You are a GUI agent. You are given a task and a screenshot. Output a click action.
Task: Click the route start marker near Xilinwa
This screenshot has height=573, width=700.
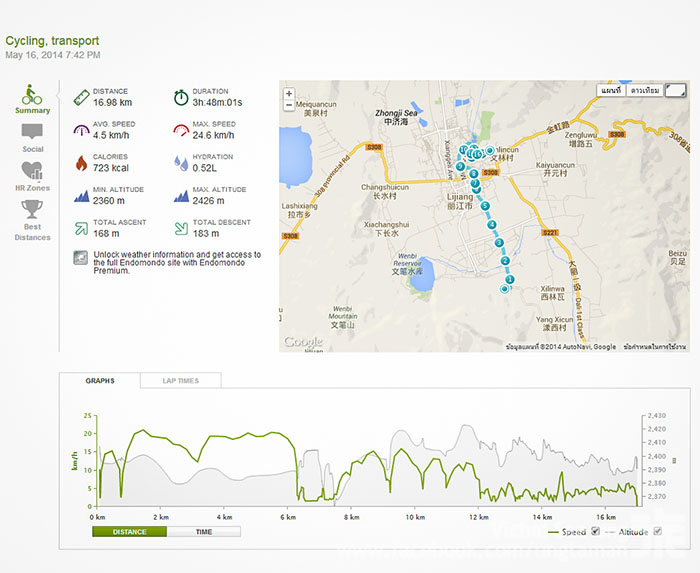(x=504, y=289)
